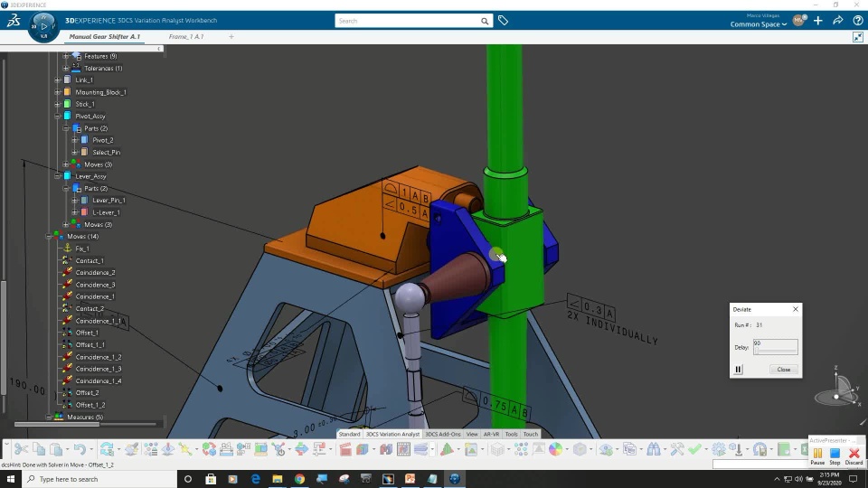Click the red-green pyramid analysis icon
Screen dimensions: 868x488
[447, 449]
